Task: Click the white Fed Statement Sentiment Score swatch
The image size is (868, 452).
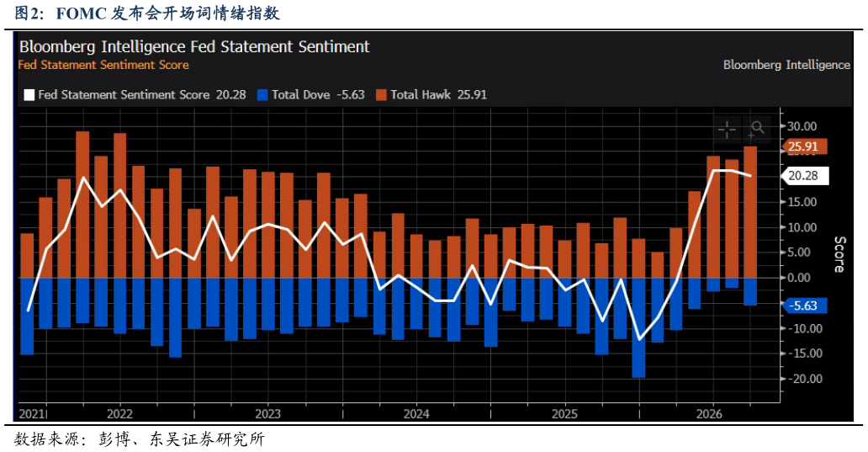Action: coord(29,95)
